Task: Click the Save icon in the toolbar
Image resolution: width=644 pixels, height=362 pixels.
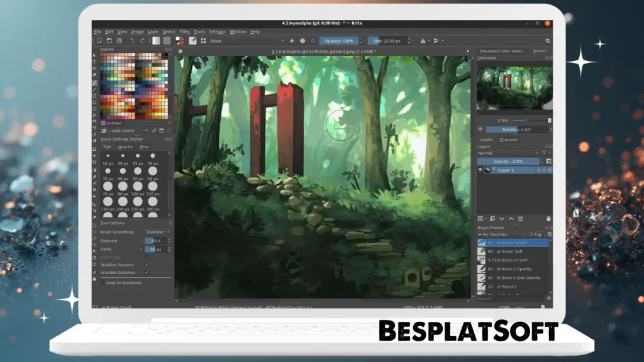Action: (118, 40)
